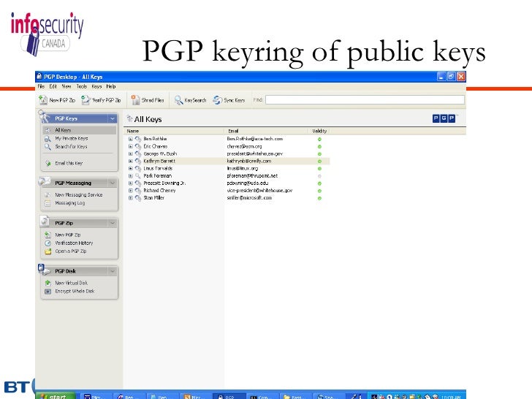This screenshot has height=399, width=532.
Task: Click the president@whitehouse.gov email cell
Action: pos(254,153)
